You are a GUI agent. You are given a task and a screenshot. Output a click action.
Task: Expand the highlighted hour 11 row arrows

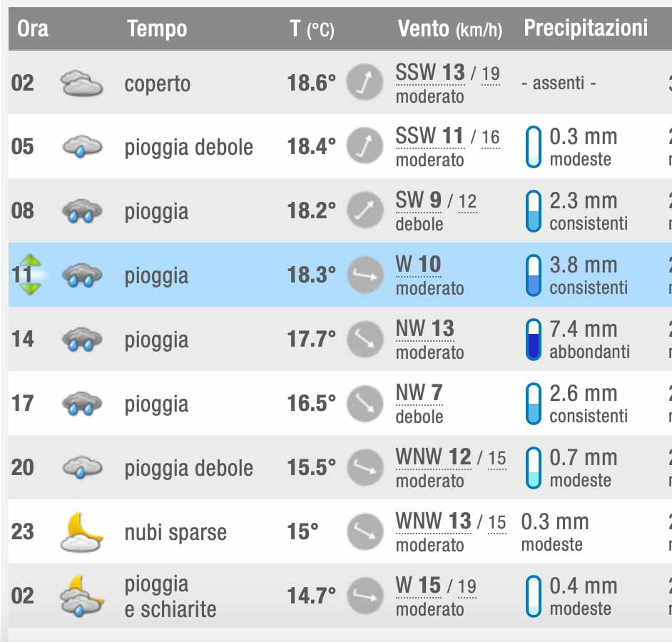30,275
